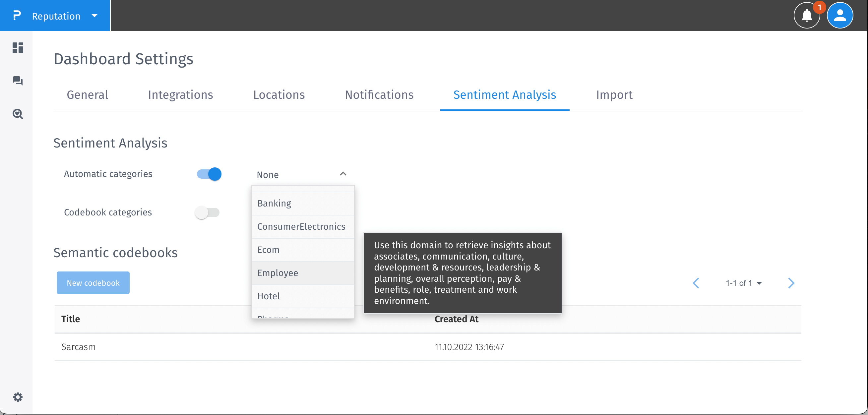Open the Notifications settings tab
The height and width of the screenshot is (415, 868).
click(379, 95)
